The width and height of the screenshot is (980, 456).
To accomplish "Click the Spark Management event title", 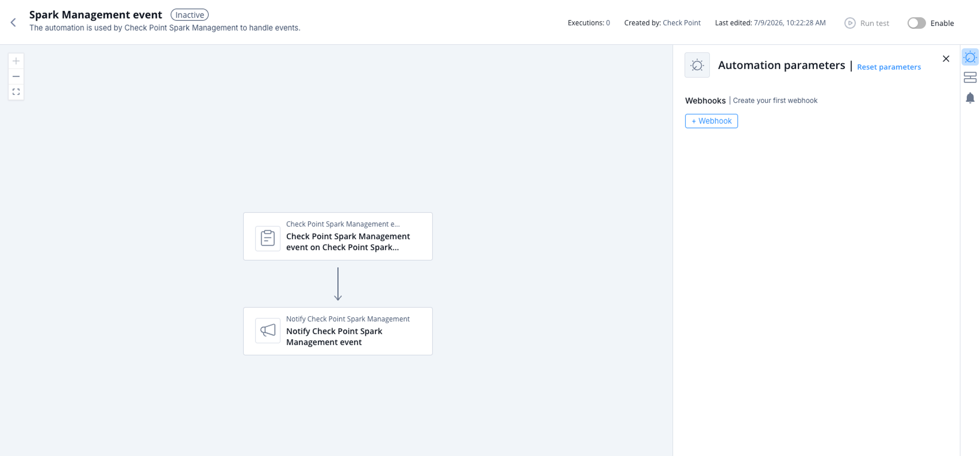I will 96,14.
